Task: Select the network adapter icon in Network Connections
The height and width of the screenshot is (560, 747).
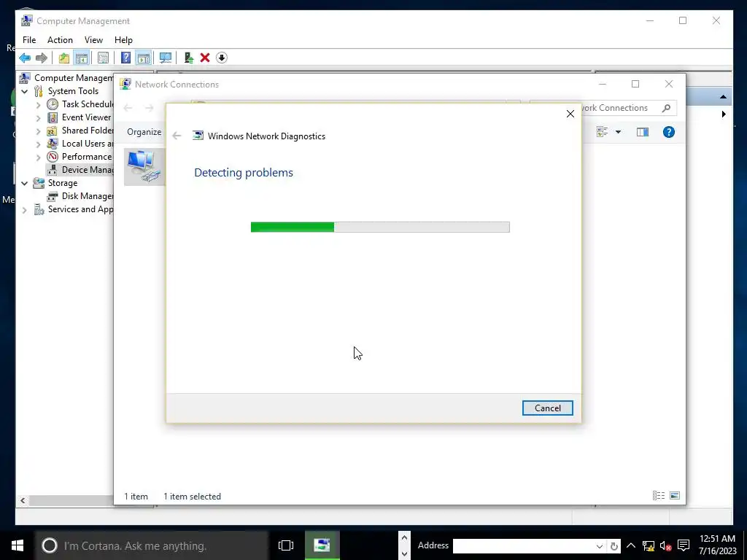Action: tap(144, 166)
